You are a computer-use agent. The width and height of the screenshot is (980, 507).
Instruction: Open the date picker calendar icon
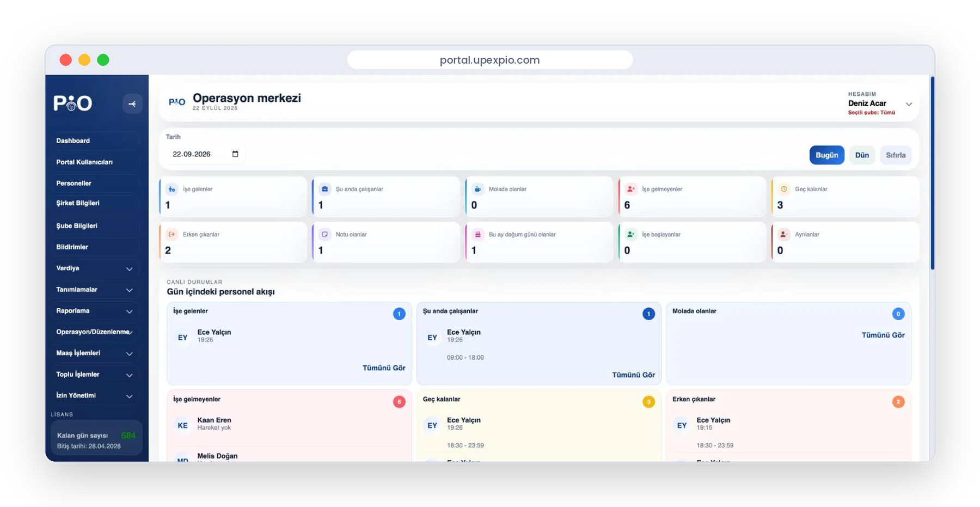[x=235, y=154]
